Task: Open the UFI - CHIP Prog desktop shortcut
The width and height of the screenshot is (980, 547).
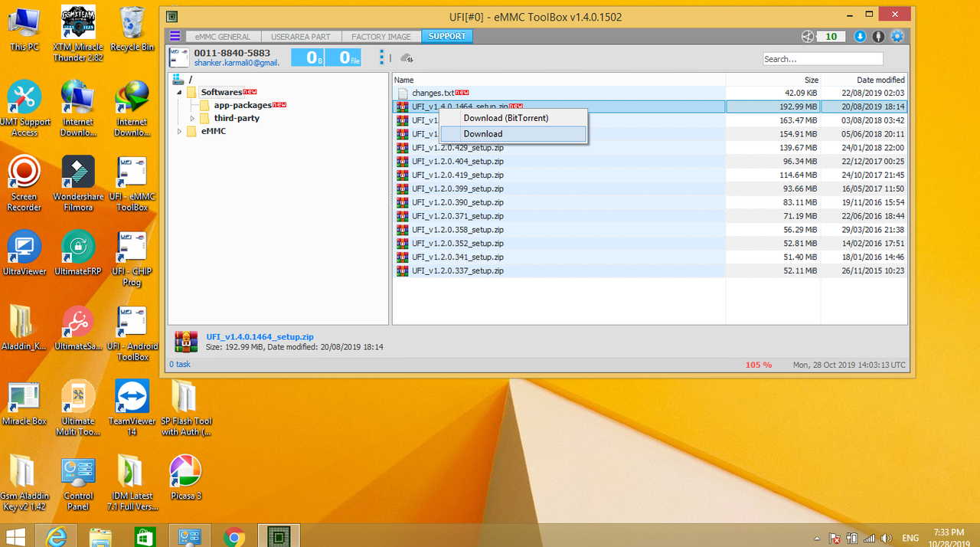Action: [x=132, y=259]
